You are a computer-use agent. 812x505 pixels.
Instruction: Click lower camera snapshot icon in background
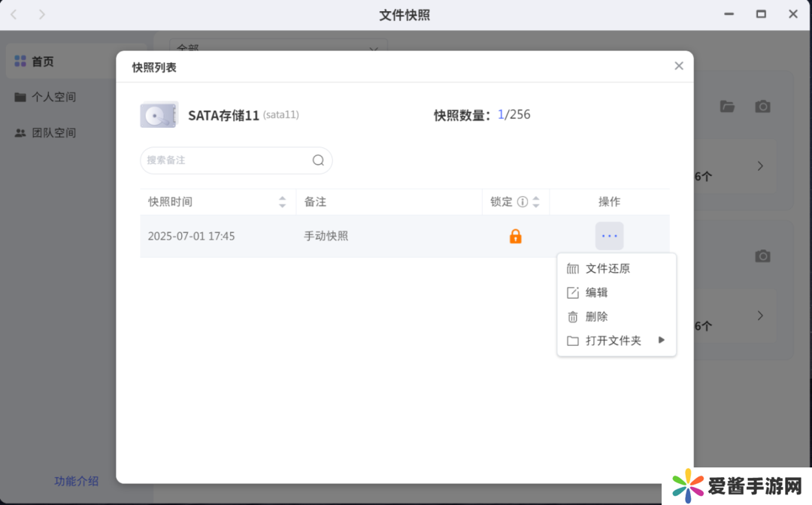pos(762,256)
